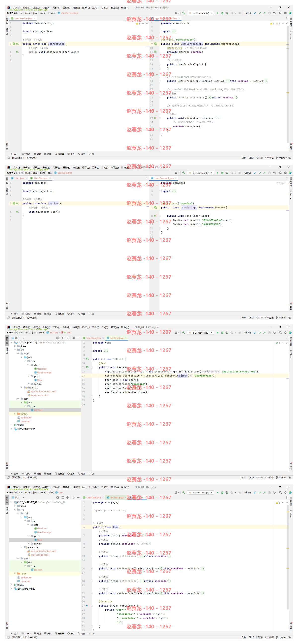
Task: Expand target folder in IoCTest window tree
Action: (15, 414)
